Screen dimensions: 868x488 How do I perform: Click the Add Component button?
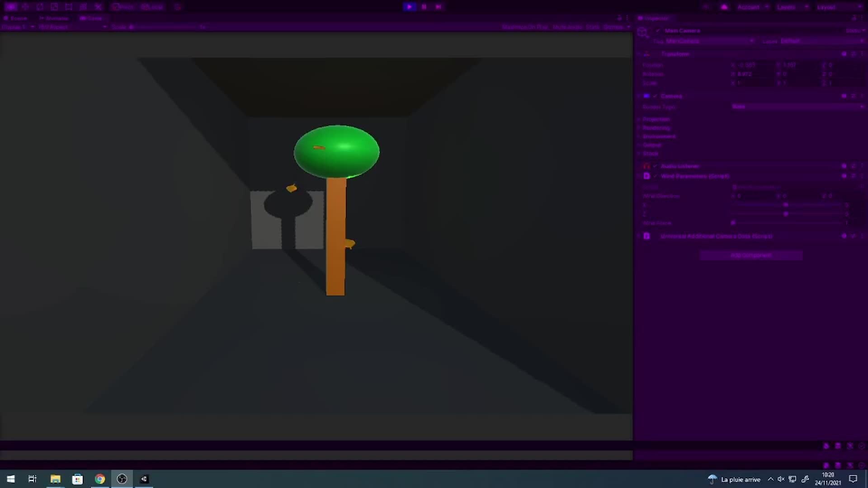coord(751,255)
